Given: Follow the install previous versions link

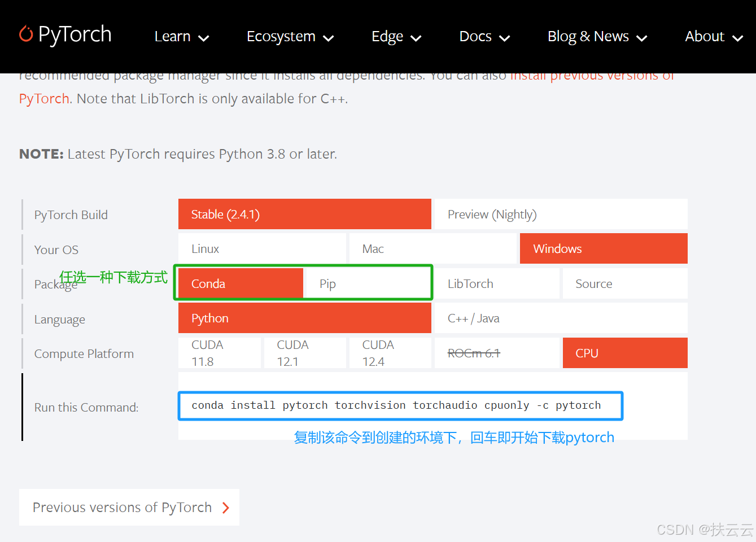Looking at the screenshot, I should coord(592,76).
